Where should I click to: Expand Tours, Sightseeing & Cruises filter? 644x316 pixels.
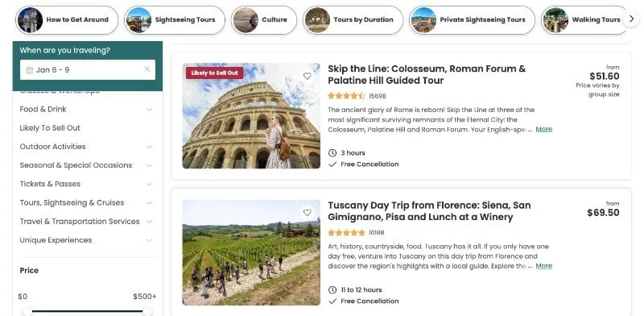pos(86,203)
